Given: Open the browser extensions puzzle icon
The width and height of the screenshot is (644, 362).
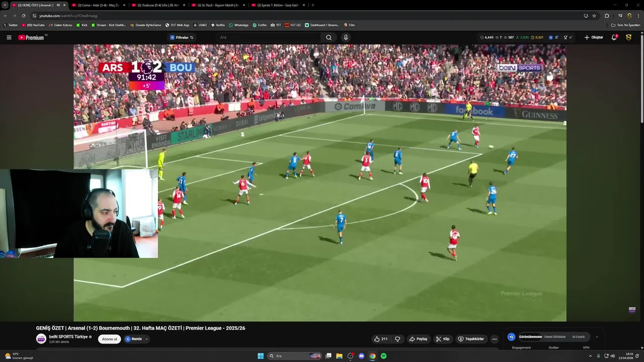Looking at the screenshot, I should (x=607, y=16).
